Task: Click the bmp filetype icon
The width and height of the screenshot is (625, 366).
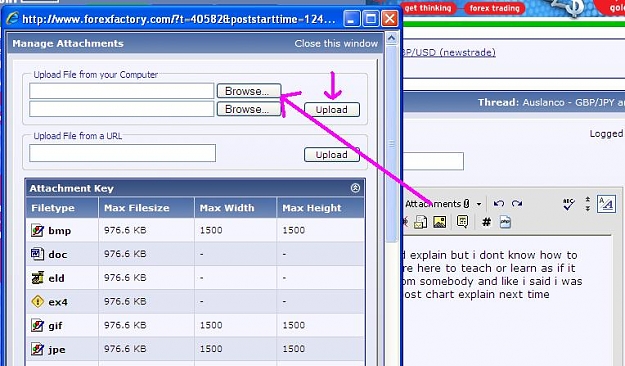Action: (37, 230)
